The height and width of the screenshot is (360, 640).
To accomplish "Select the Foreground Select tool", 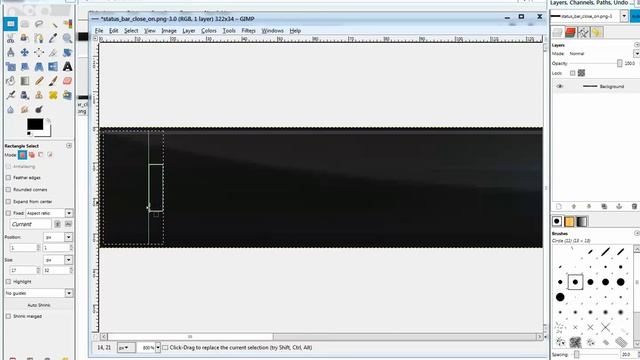I will tap(25, 38).
